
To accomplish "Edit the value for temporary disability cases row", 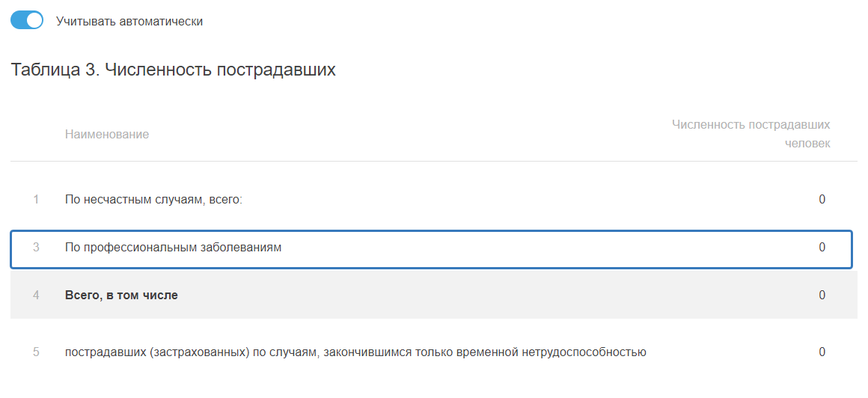I will [822, 352].
